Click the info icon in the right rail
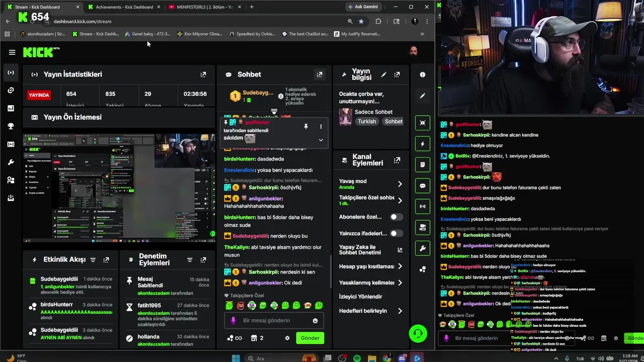This screenshot has width=644, height=362. [x=423, y=74]
